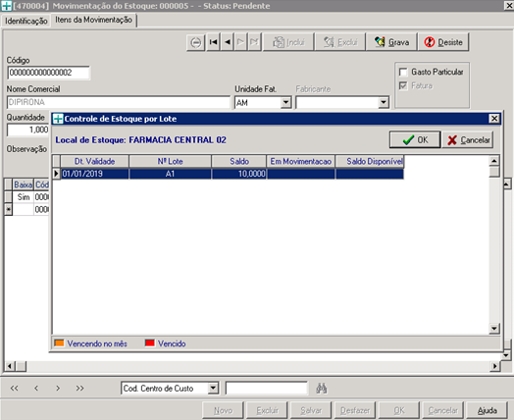514x420 pixels.
Task: Click lot list scroll down arrow
Action: pos(494,328)
